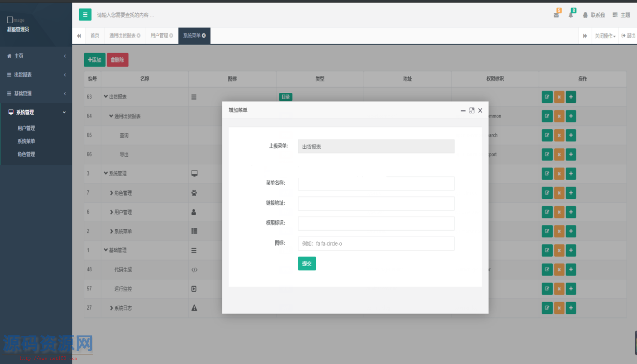The width and height of the screenshot is (637, 364).
Task: Click the plus icon for 系统日志 row 27
Action: 571,308
